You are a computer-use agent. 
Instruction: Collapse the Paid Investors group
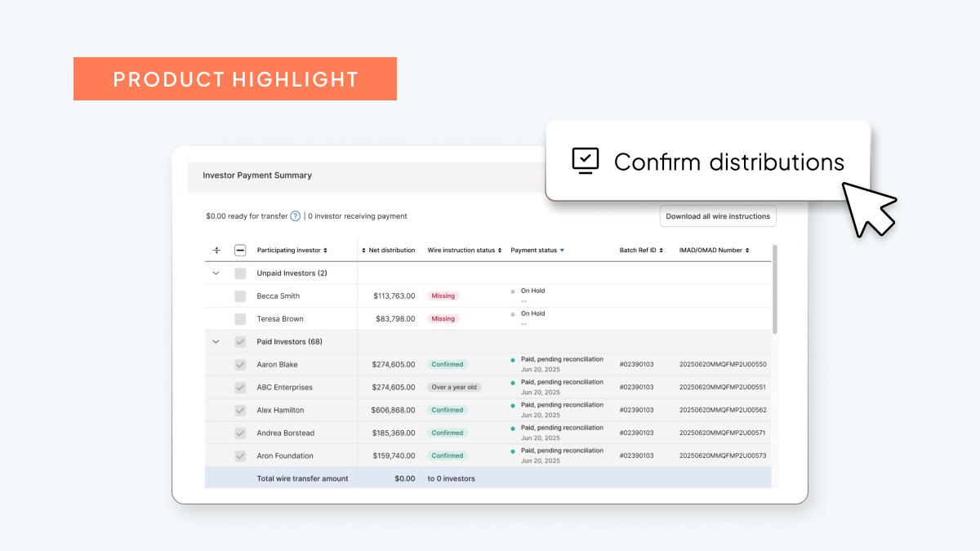coord(216,341)
